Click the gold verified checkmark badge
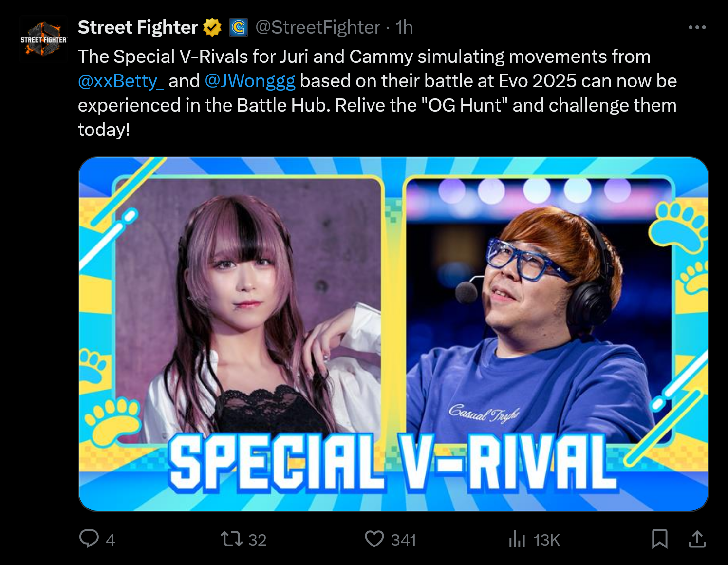The height and width of the screenshot is (565, 728). pos(212,27)
